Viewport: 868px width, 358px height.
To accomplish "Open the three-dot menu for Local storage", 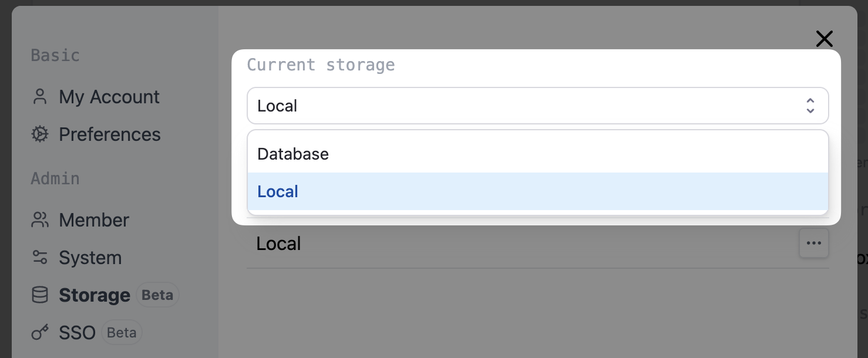I will (813, 243).
